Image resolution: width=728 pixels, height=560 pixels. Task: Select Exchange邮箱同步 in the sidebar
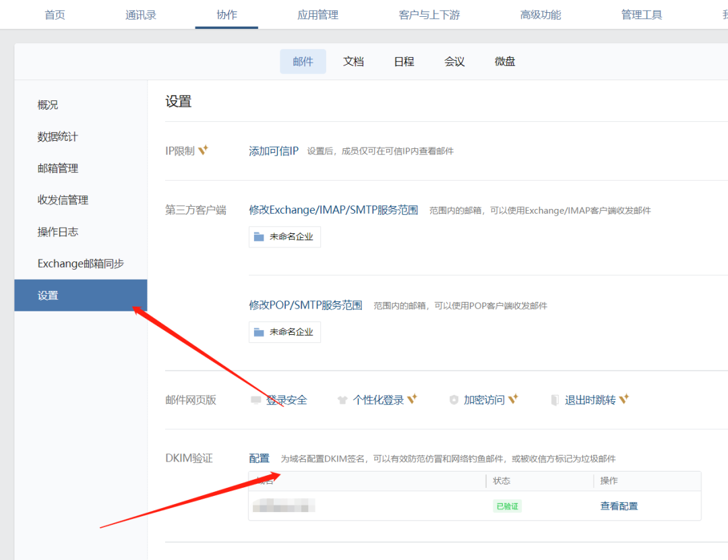pyautogui.click(x=81, y=263)
